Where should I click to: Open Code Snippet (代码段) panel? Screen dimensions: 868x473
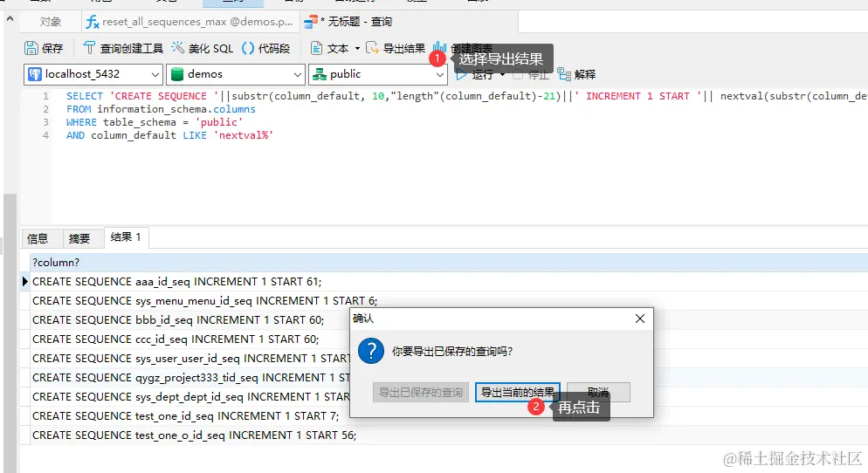(266, 48)
